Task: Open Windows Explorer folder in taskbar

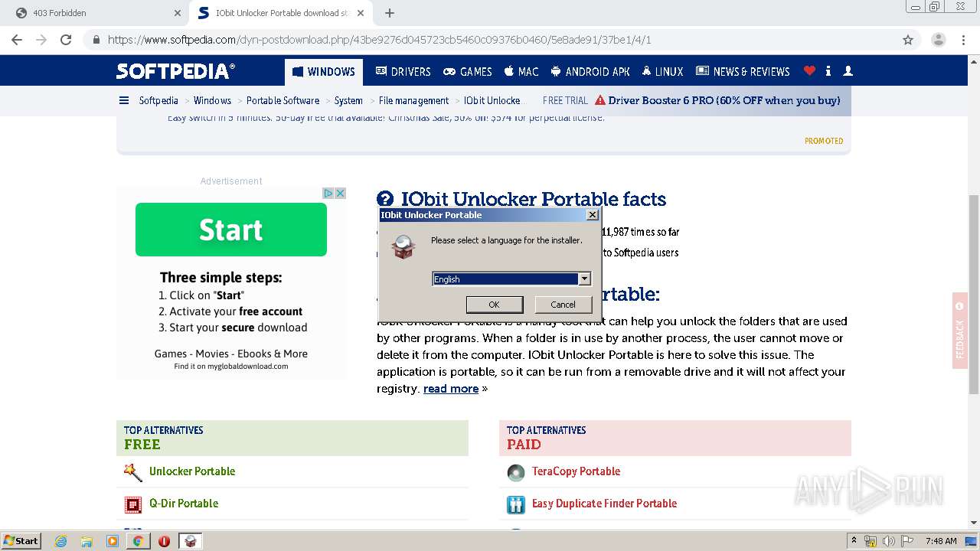Action: [87, 541]
